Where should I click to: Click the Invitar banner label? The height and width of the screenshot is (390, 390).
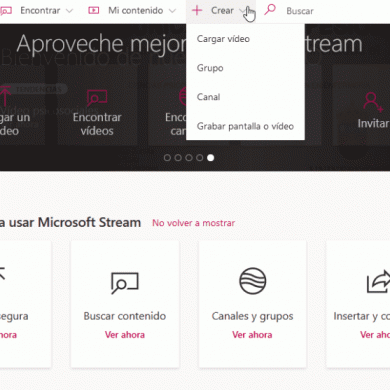pyautogui.click(x=373, y=124)
